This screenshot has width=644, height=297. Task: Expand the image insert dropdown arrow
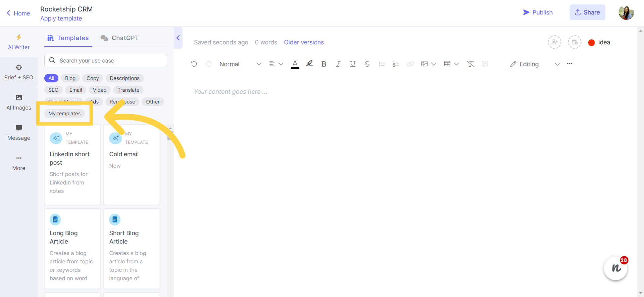(434, 64)
